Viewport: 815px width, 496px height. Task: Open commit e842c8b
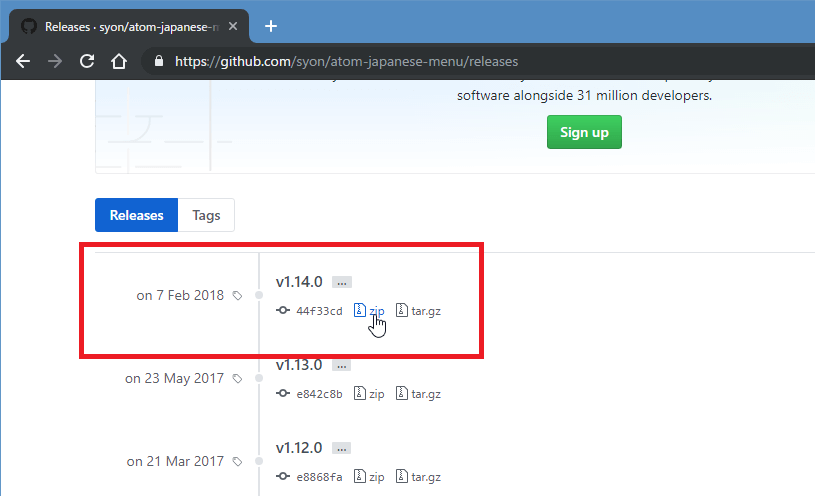click(318, 394)
